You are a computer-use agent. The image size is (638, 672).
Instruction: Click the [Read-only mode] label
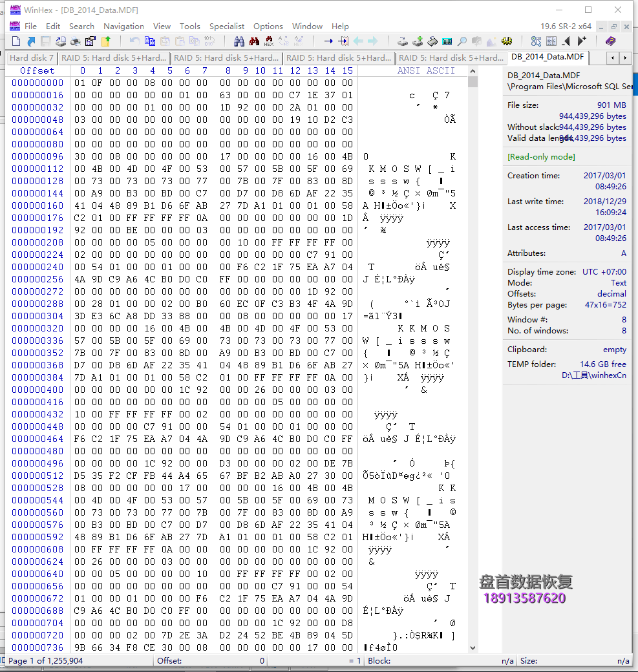(x=541, y=157)
